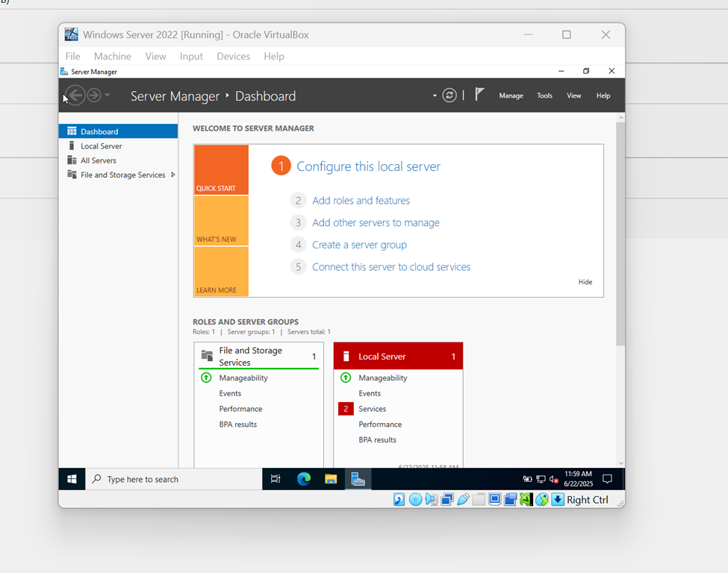The image size is (728, 573).
Task: Launch Microsoft Edge from the taskbar
Action: pyautogui.click(x=304, y=479)
